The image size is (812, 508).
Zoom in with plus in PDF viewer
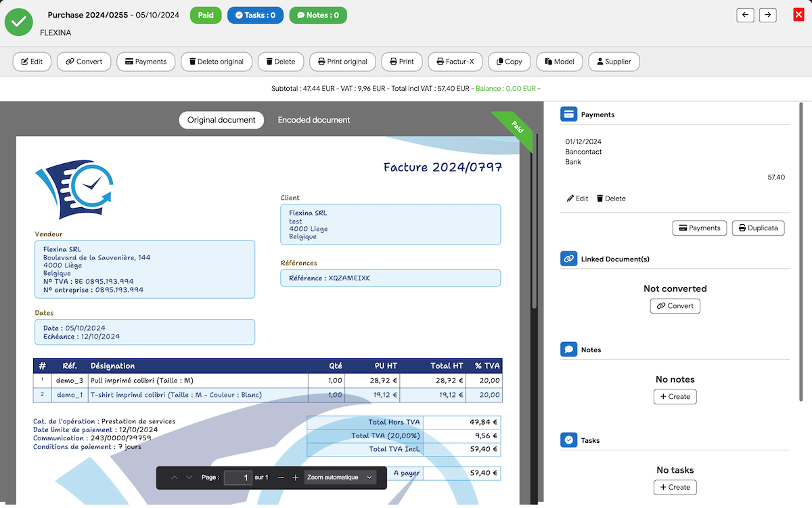[x=296, y=478]
